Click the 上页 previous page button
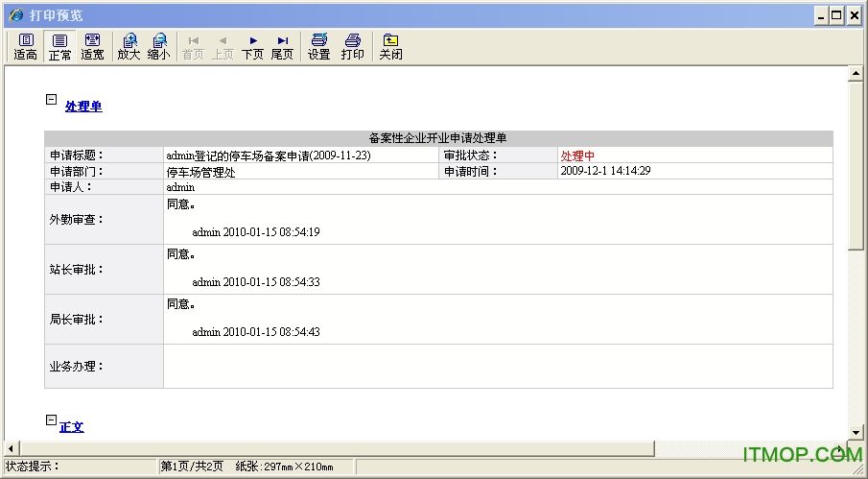Screen dimensions: 868x479 click(x=223, y=46)
